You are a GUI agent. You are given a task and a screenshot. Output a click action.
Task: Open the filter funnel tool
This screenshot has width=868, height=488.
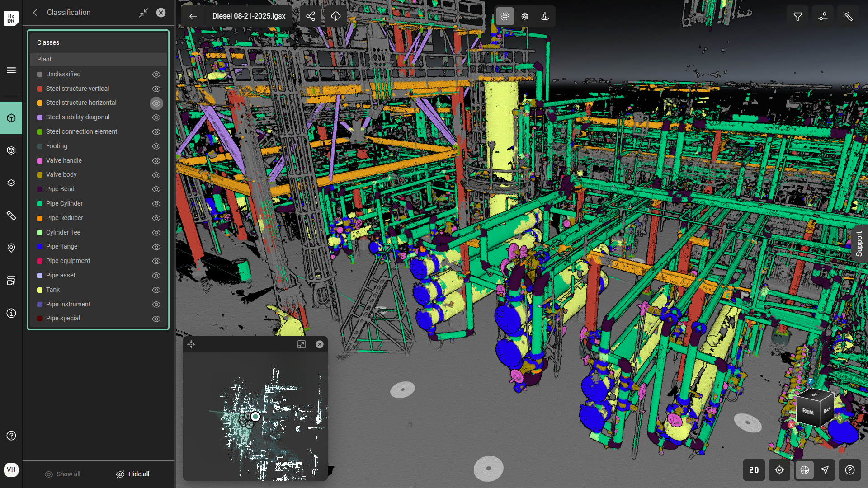click(797, 16)
